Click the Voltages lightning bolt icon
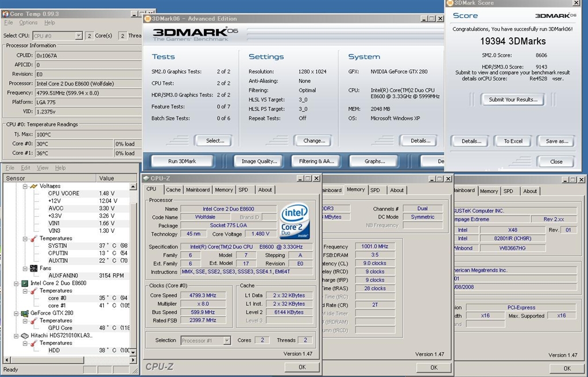This screenshot has width=588, height=377. 34,186
